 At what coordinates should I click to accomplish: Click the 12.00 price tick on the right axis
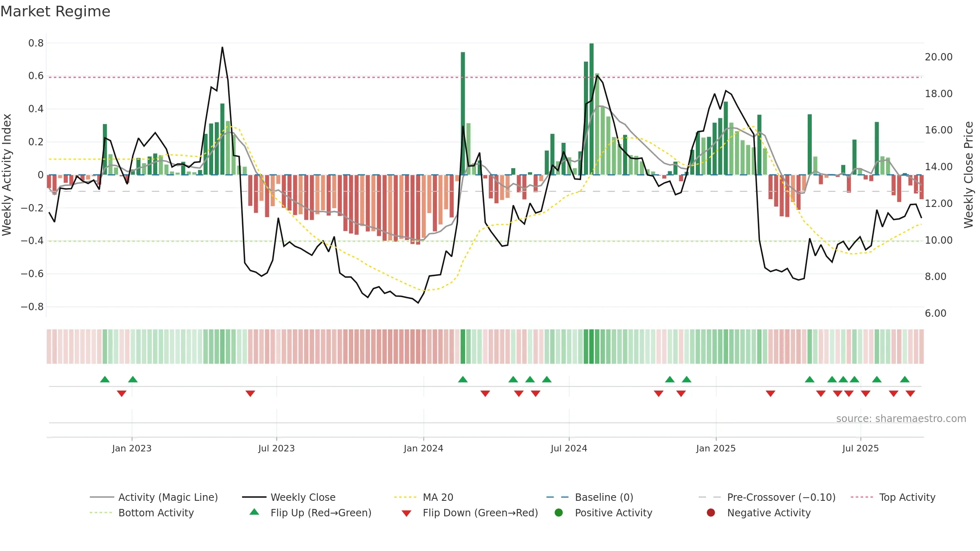[939, 203]
